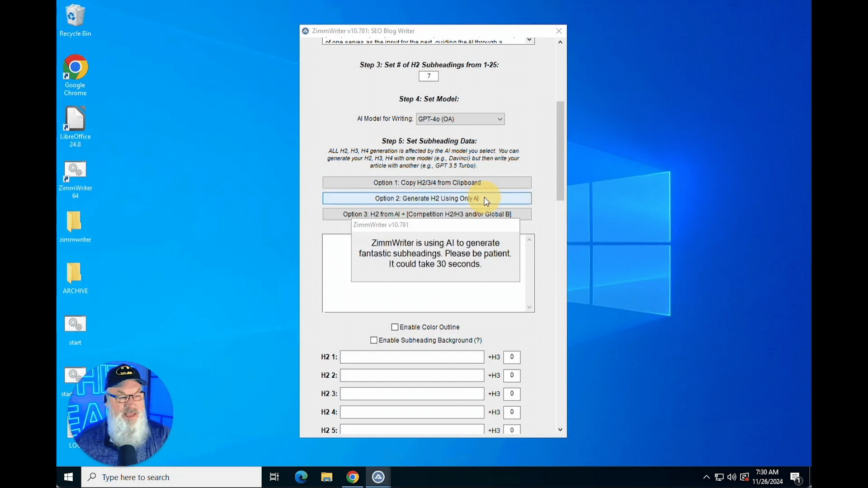Open the AI Model for Writing dropdown
The height and width of the screenshot is (488, 868).
(x=460, y=119)
